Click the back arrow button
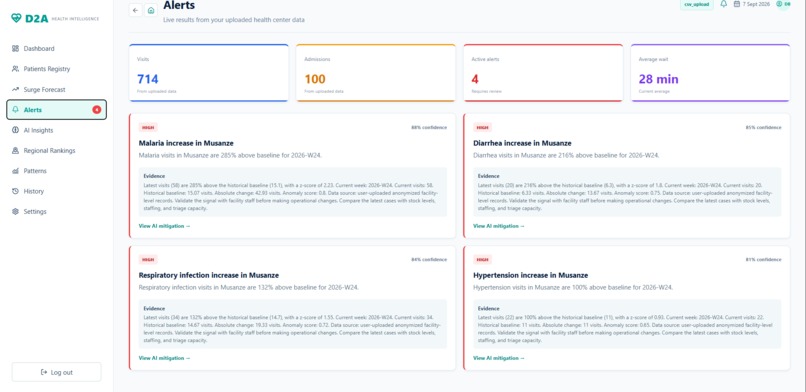 point(135,10)
